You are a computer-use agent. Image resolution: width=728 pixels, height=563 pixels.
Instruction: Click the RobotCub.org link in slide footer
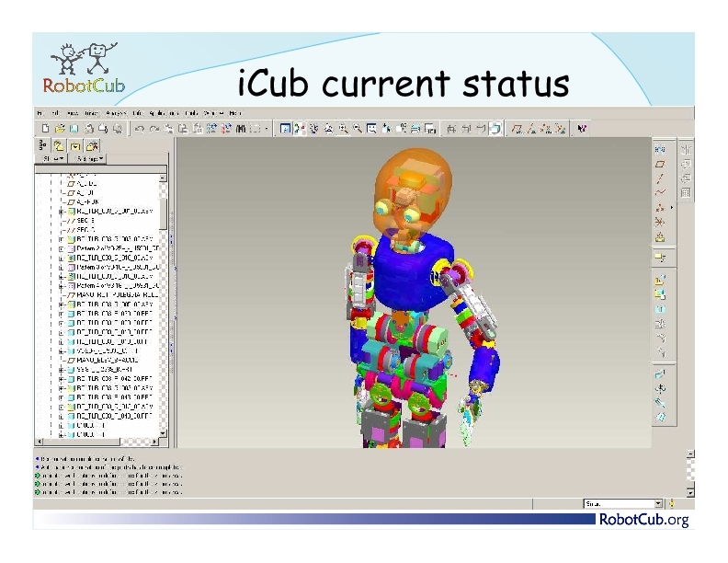643,520
